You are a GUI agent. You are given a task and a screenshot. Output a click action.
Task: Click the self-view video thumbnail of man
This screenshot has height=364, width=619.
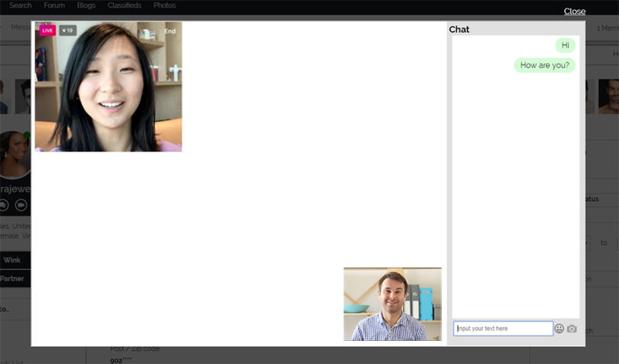pos(392,304)
